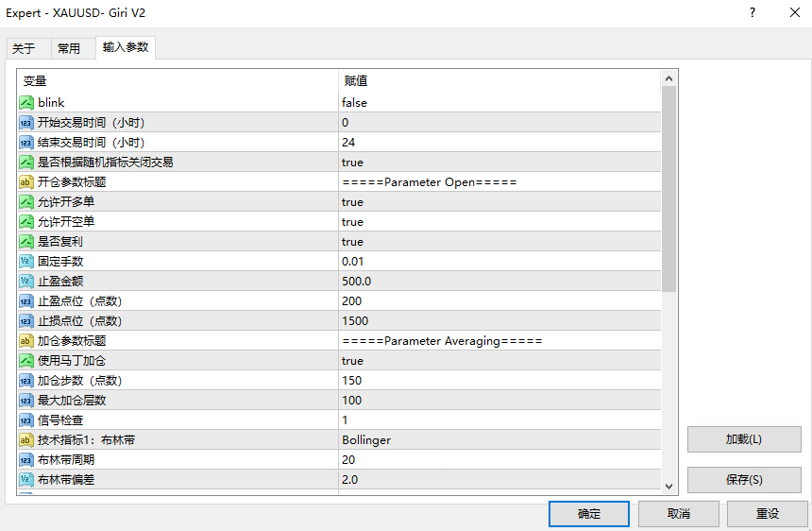The image size is (812, 531).
Task: Click the integer icon beside 开始交易时间
Action: click(26, 122)
